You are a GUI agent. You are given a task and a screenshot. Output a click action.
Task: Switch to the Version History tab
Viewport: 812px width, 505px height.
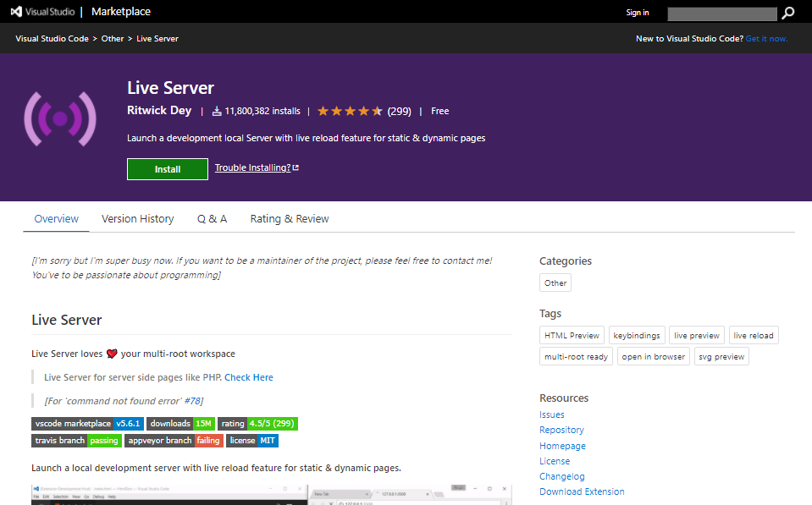tap(137, 218)
